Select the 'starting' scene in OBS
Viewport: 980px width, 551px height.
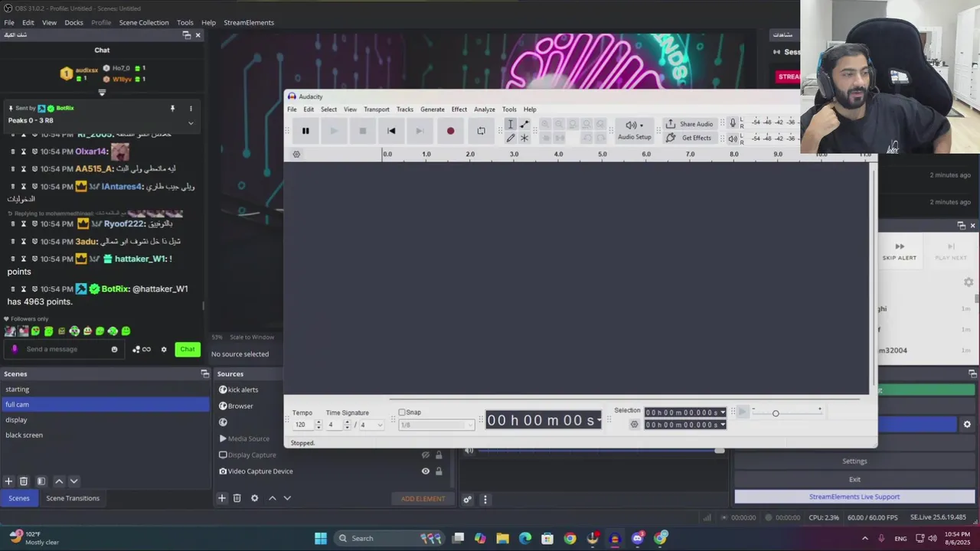pyautogui.click(x=105, y=390)
